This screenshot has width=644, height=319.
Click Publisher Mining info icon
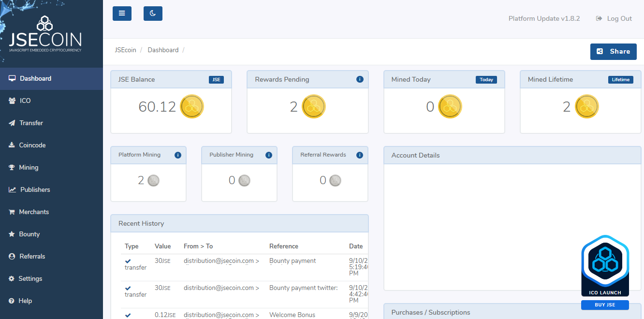(269, 155)
